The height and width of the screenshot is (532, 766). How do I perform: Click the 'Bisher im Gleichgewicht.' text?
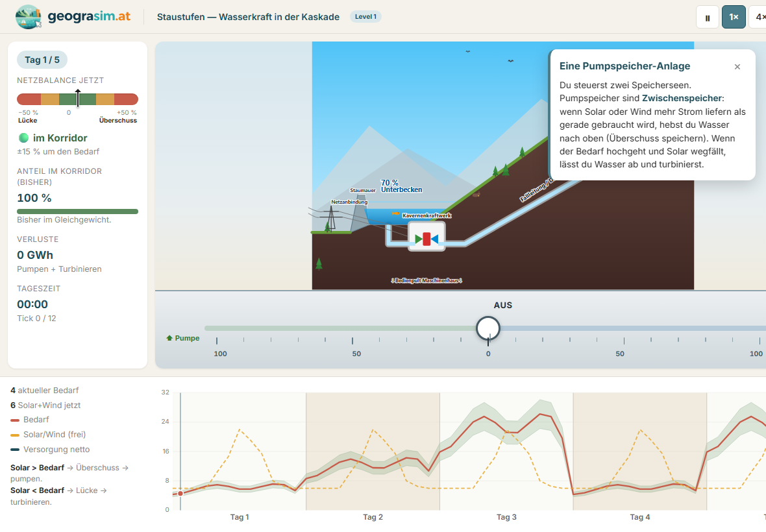tap(64, 220)
